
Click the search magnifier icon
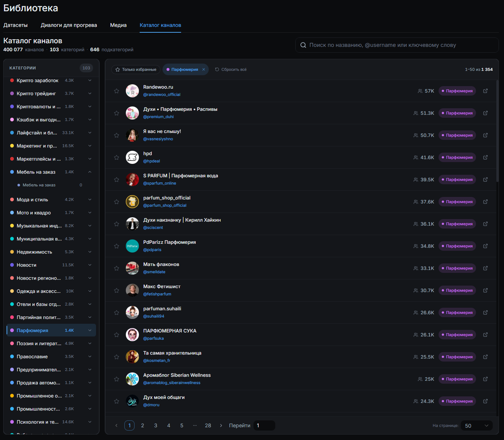pos(303,45)
